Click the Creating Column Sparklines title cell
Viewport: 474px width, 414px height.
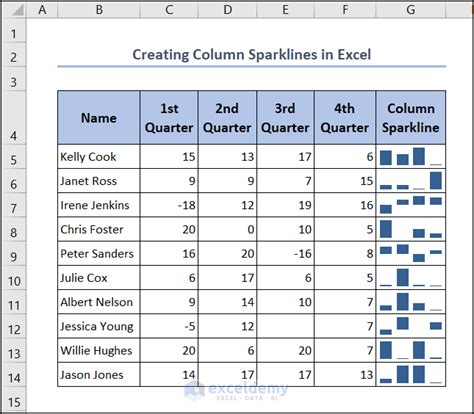[252, 55]
